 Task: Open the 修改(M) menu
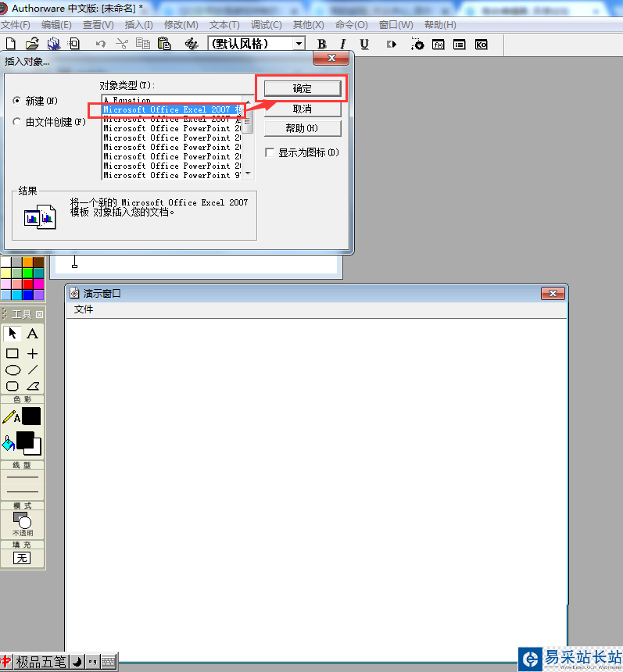(x=181, y=25)
